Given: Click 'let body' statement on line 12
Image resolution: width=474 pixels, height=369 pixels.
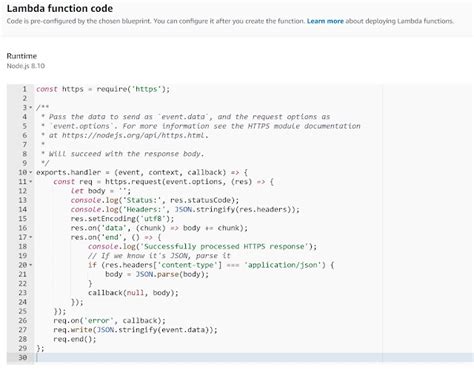Looking at the screenshot, I should 101,191.
